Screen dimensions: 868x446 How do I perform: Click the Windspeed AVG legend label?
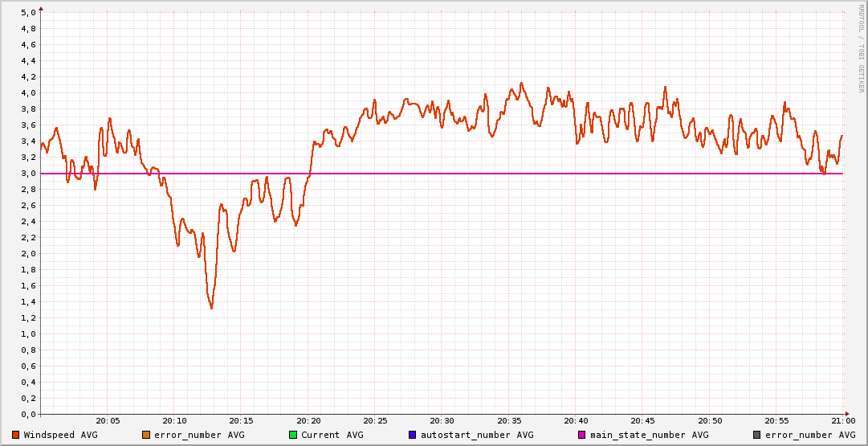coord(60,435)
